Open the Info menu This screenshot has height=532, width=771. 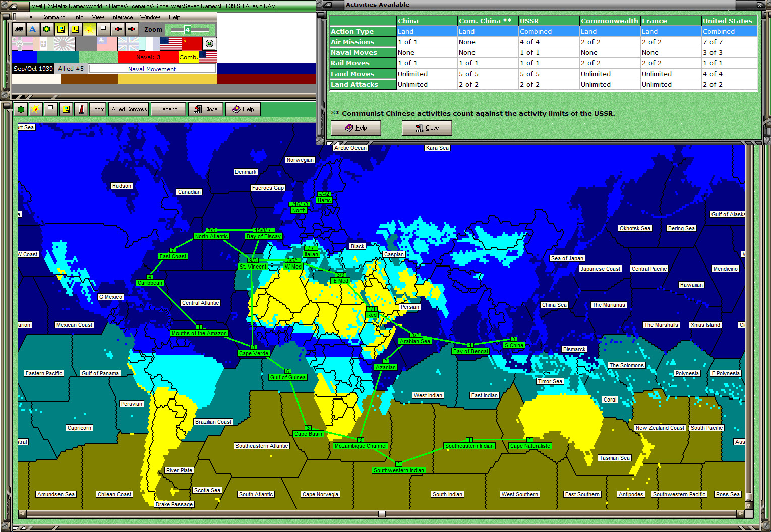click(79, 17)
